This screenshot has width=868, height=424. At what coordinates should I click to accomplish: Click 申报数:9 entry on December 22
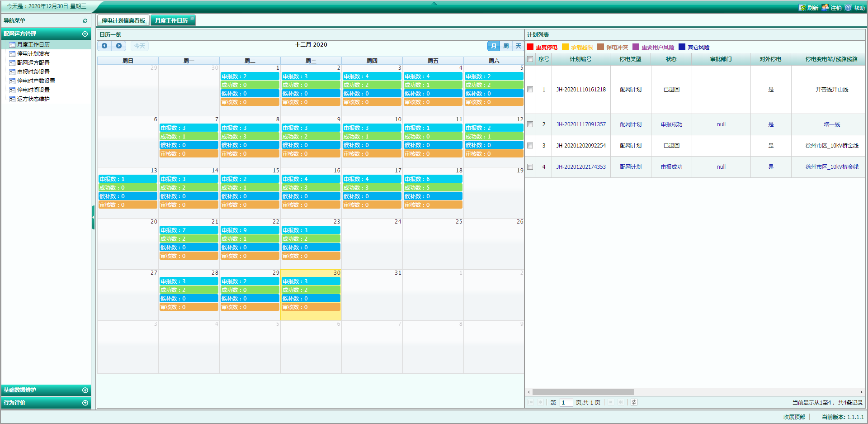pyautogui.click(x=250, y=230)
